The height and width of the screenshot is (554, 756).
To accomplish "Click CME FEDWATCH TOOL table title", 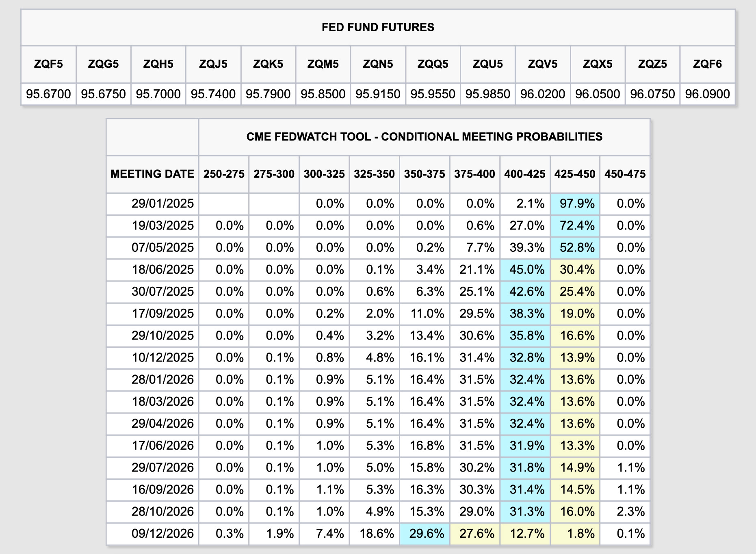I will (424, 137).
